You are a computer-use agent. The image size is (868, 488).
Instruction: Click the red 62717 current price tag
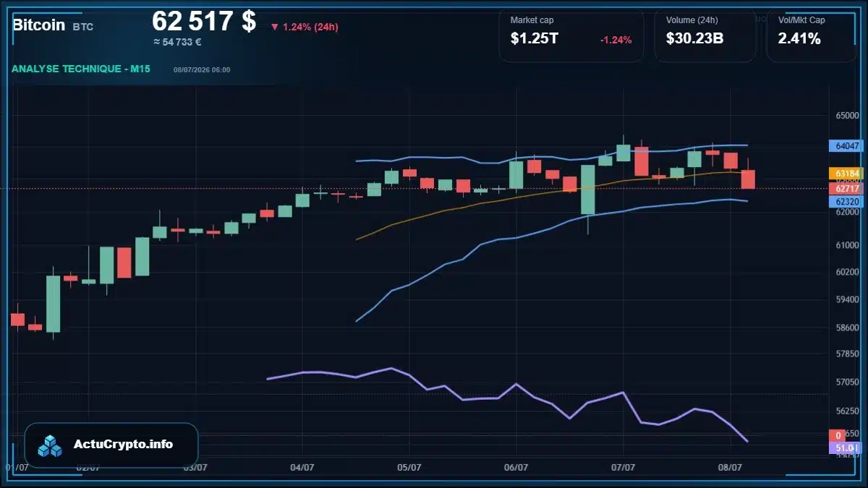pos(846,189)
